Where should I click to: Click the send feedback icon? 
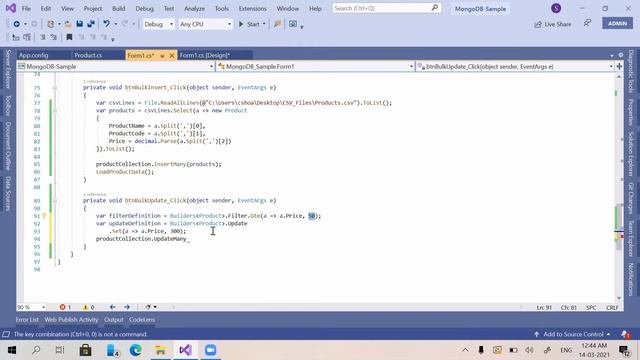587,23
